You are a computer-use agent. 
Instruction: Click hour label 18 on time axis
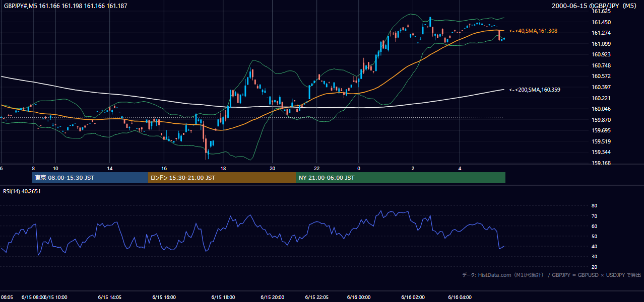[x=223, y=168]
